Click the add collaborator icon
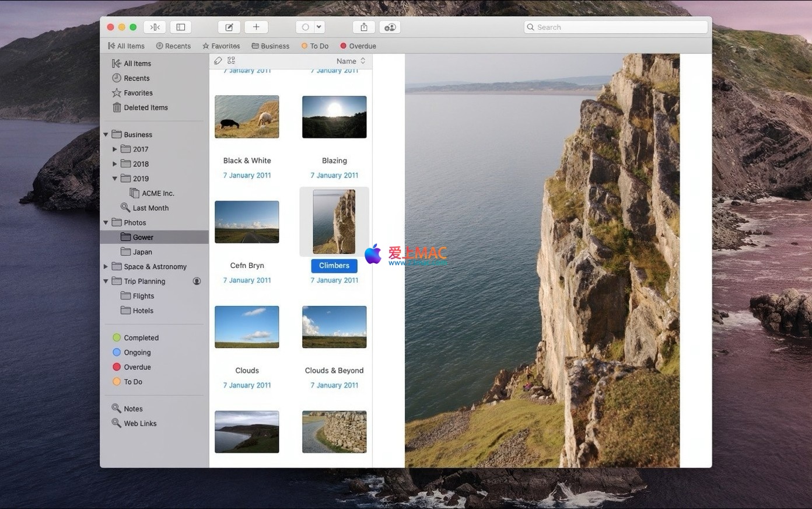 [390, 27]
